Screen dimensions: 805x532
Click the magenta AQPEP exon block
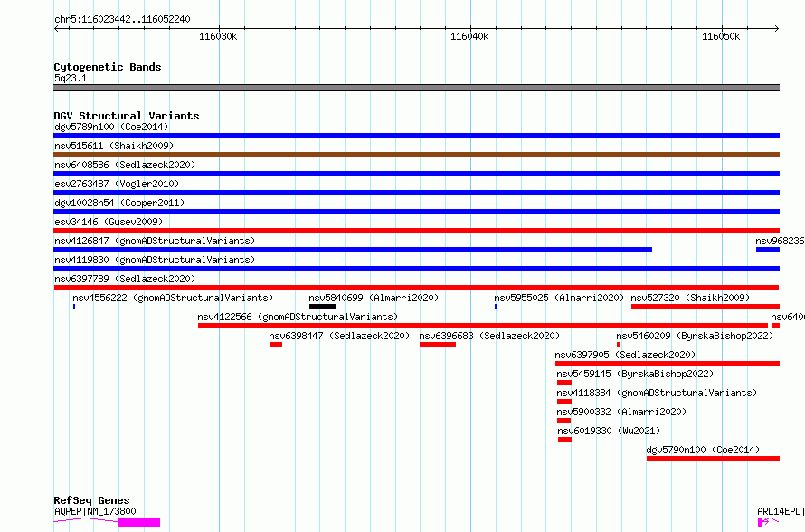click(x=138, y=522)
